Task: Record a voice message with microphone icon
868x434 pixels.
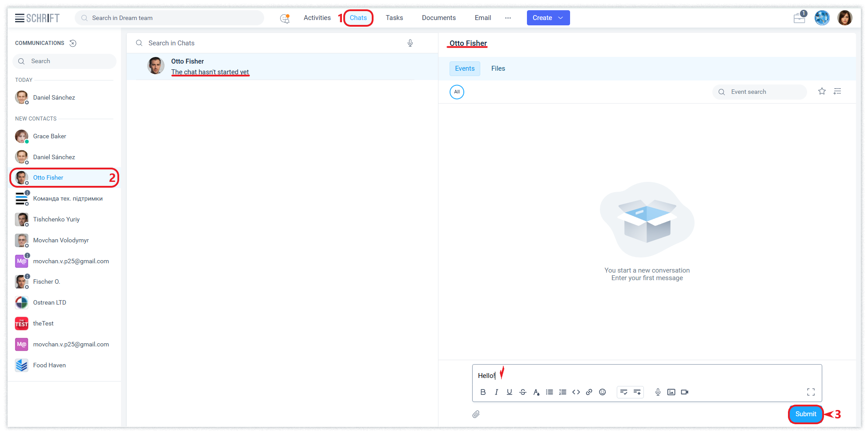Action: (x=658, y=392)
